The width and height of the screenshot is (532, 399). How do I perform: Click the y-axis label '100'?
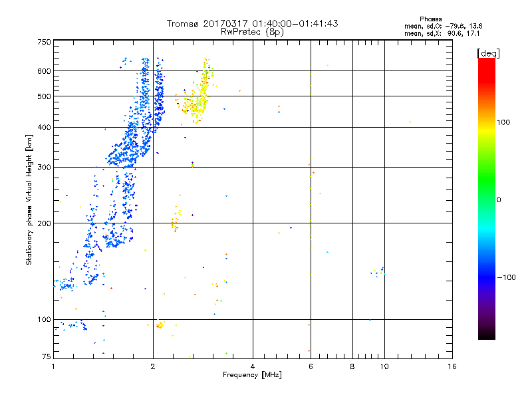pos(44,320)
